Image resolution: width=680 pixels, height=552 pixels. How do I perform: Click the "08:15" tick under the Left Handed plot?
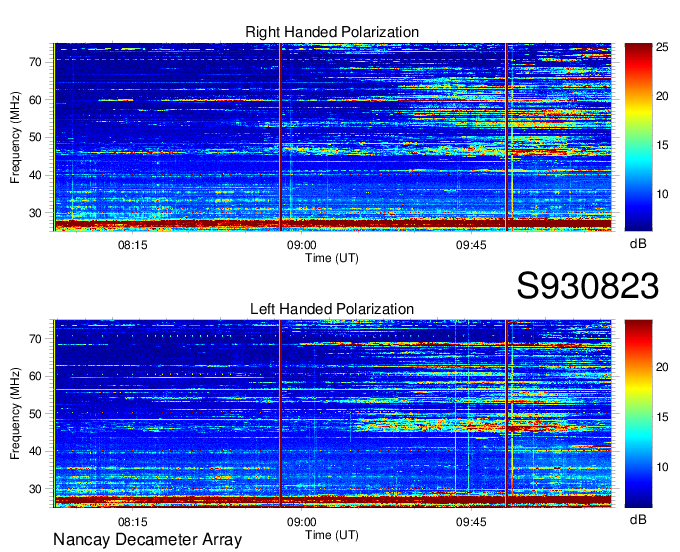pos(133,522)
